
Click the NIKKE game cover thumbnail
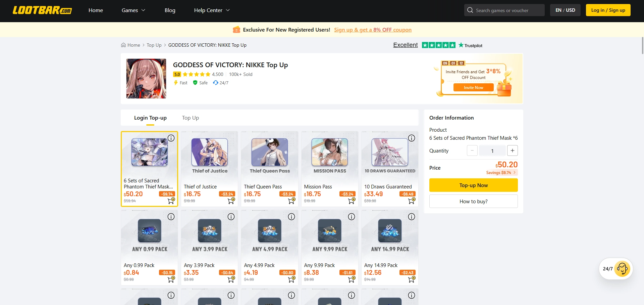pyautogui.click(x=146, y=79)
